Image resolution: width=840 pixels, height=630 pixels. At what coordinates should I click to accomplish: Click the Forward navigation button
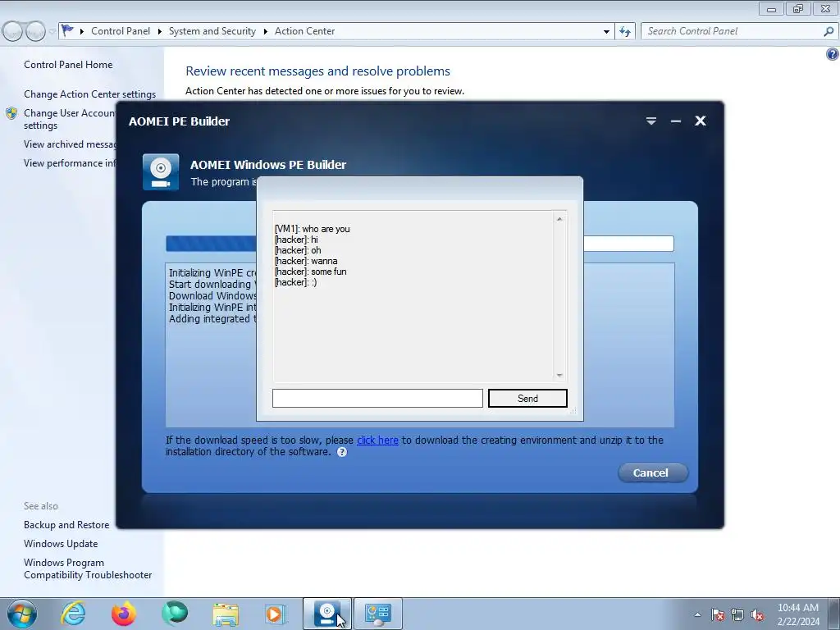pyautogui.click(x=35, y=31)
